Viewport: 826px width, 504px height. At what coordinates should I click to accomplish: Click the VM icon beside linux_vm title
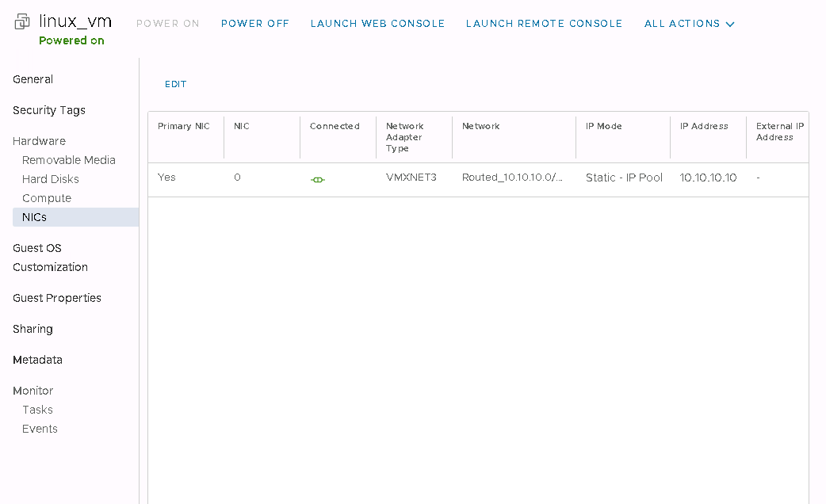click(22, 23)
